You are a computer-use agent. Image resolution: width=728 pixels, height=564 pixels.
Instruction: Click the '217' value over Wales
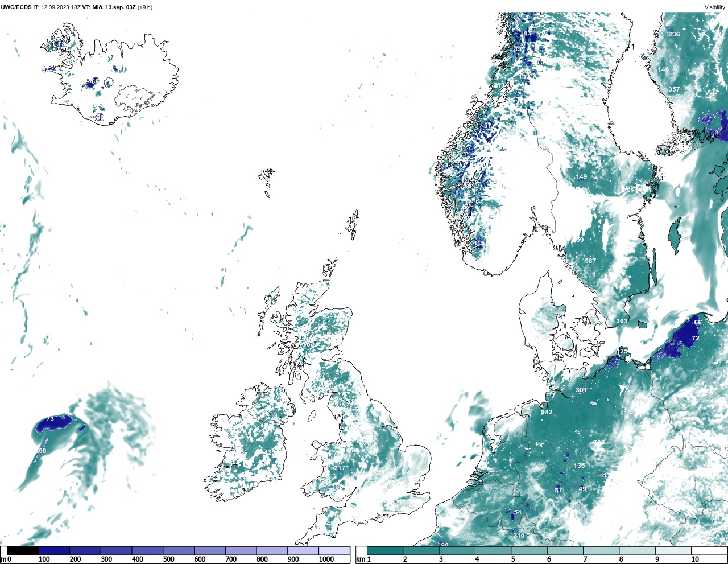click(340, 468)
